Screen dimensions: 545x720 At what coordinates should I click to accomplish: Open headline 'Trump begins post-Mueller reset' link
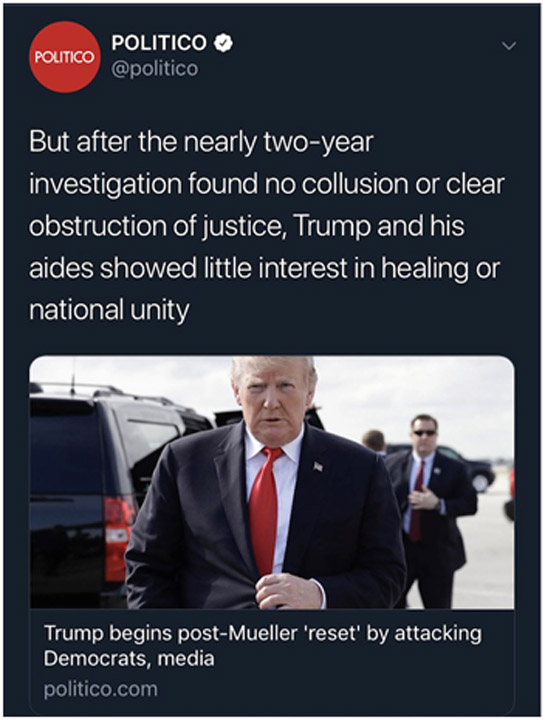263,646
